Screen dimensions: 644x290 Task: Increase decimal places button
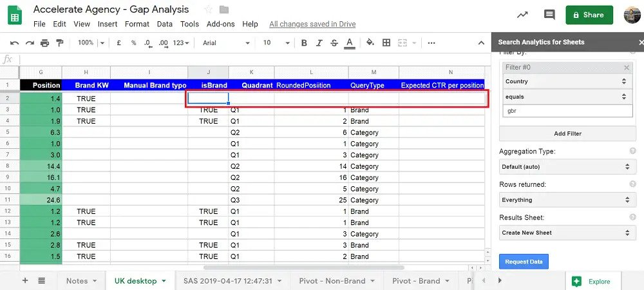tap(163, 43)
